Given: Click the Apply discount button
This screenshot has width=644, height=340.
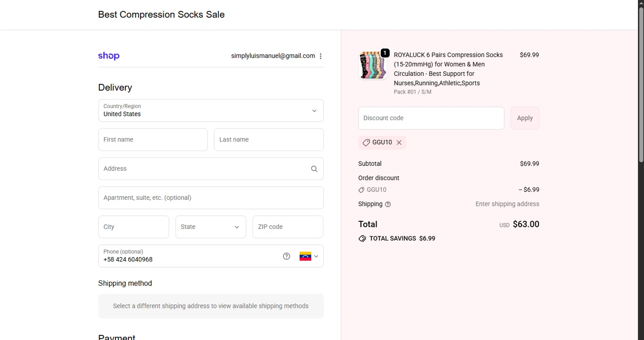Looking at the screenshot, I should click(x=525, y=118).
